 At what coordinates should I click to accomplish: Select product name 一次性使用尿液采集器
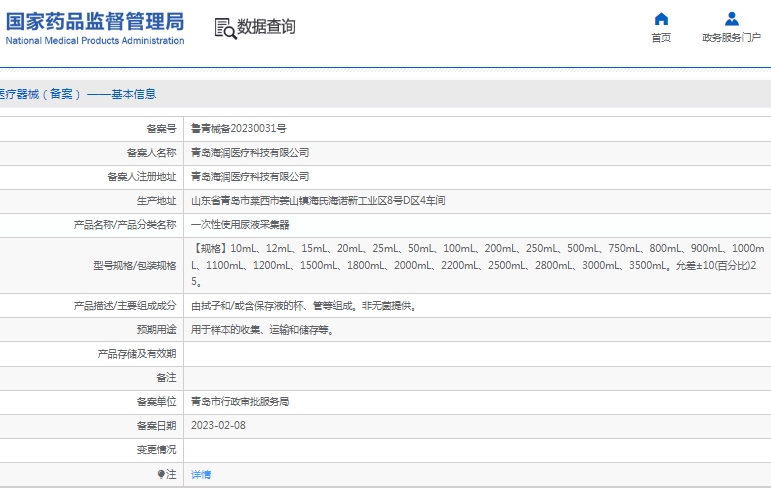240,225
